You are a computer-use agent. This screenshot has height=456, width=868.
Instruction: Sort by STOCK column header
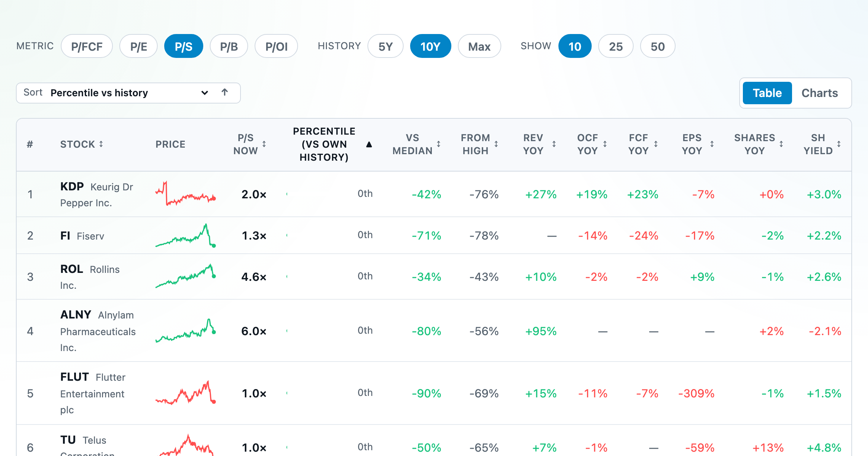pos(82,144)
